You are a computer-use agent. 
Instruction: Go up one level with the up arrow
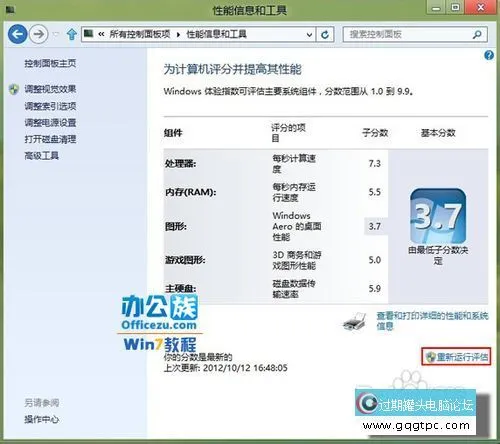[x=72, y=34]
